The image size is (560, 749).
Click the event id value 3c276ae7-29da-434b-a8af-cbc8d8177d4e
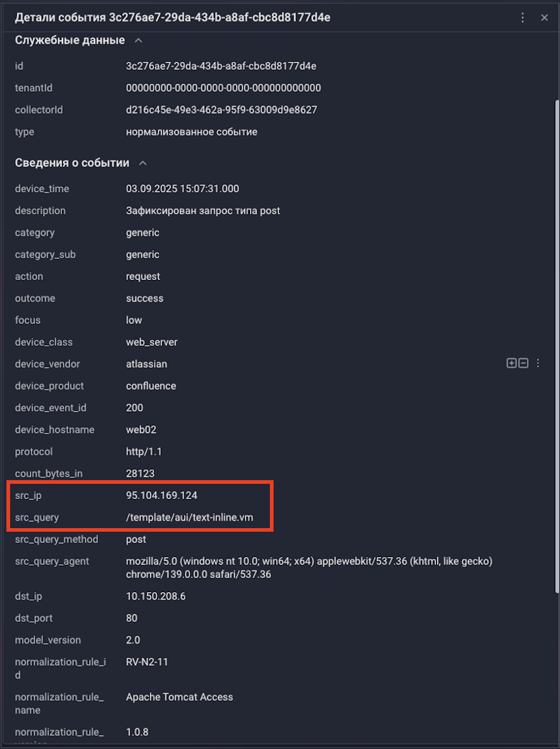pyautogui.click(x=221, y=66)
